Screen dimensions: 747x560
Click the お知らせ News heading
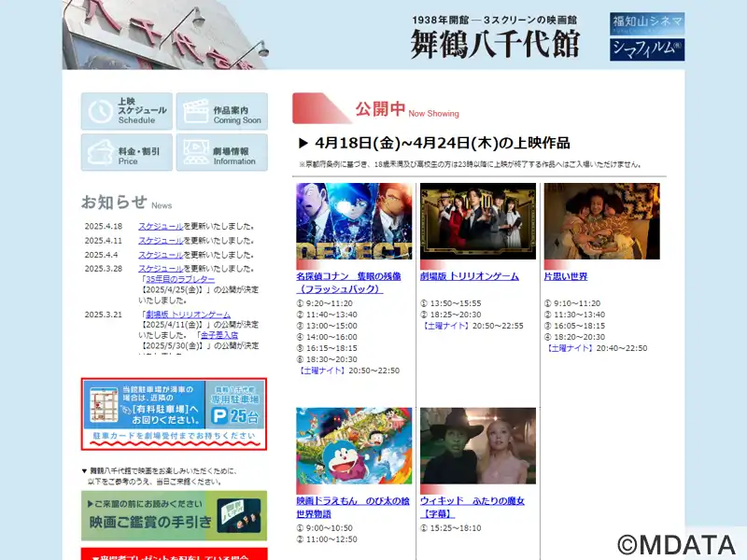tap(126, 202)
